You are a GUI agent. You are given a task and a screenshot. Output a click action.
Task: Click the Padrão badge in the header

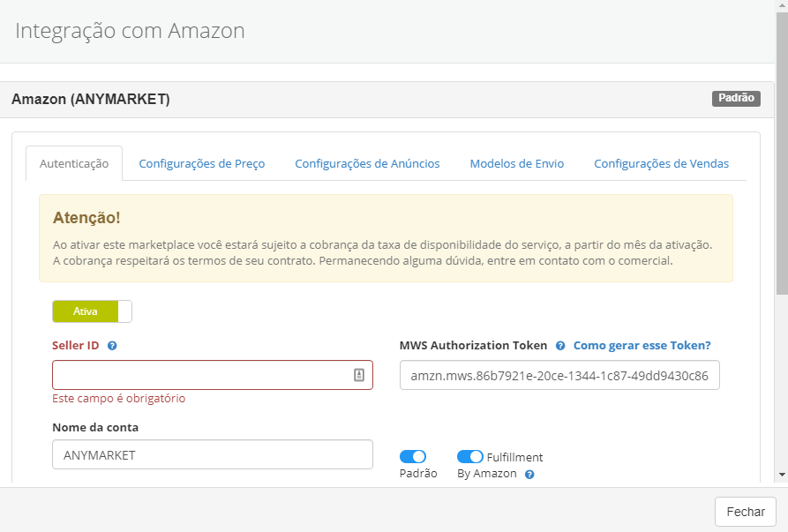(x=736, y=98)
